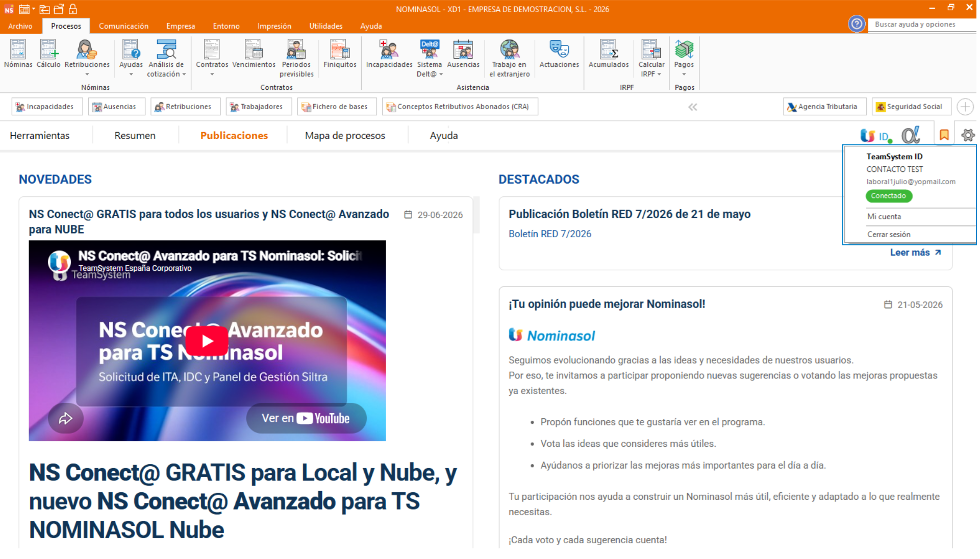Expand the Retribuciones dropdown in the ribbon
Viewport: 980px width, 559px height.
pyautogui.click(x=87, y=74)
